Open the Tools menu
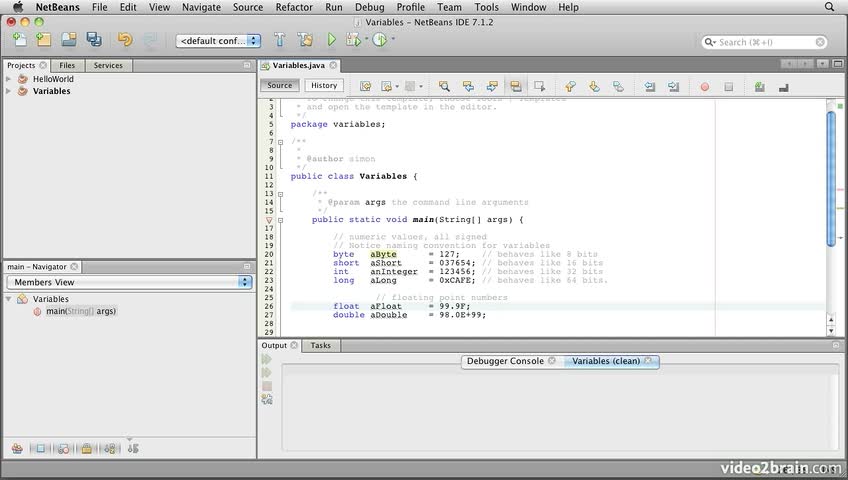Image resolution: width=848 pixels, height=480 pixels. click(486, 7)
